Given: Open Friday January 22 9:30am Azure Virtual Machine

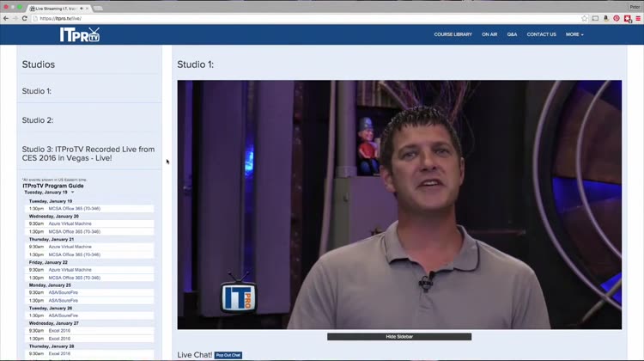Looking at the screenshot, I should [89, 270].
